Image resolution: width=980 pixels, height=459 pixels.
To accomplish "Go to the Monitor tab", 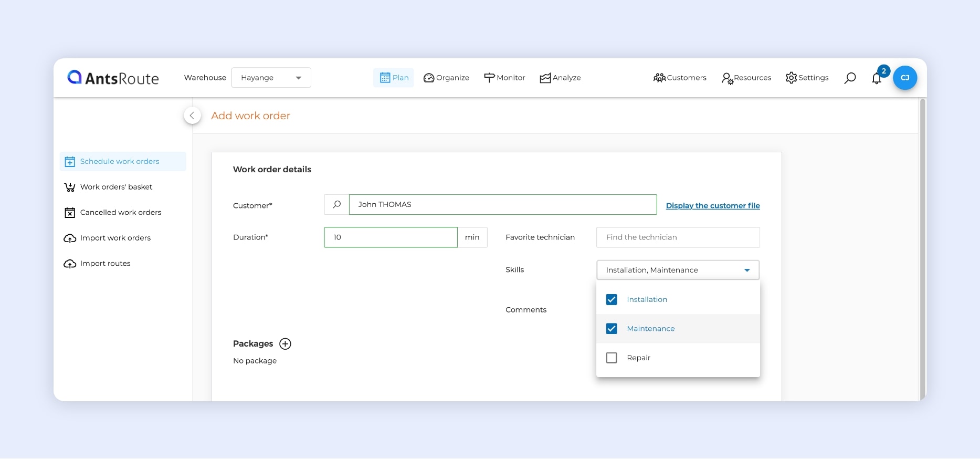I will (x=504, y=78).
